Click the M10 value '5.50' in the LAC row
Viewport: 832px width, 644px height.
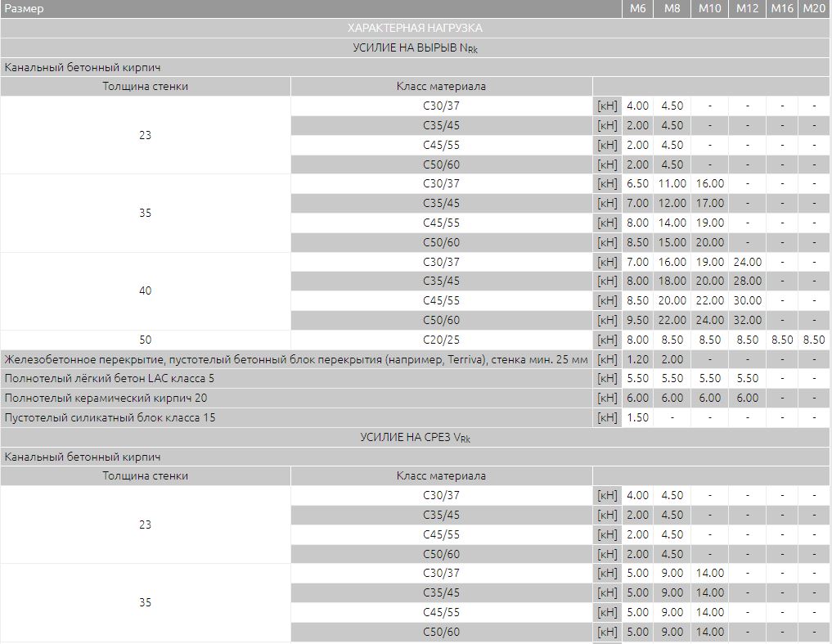[709, 379]
